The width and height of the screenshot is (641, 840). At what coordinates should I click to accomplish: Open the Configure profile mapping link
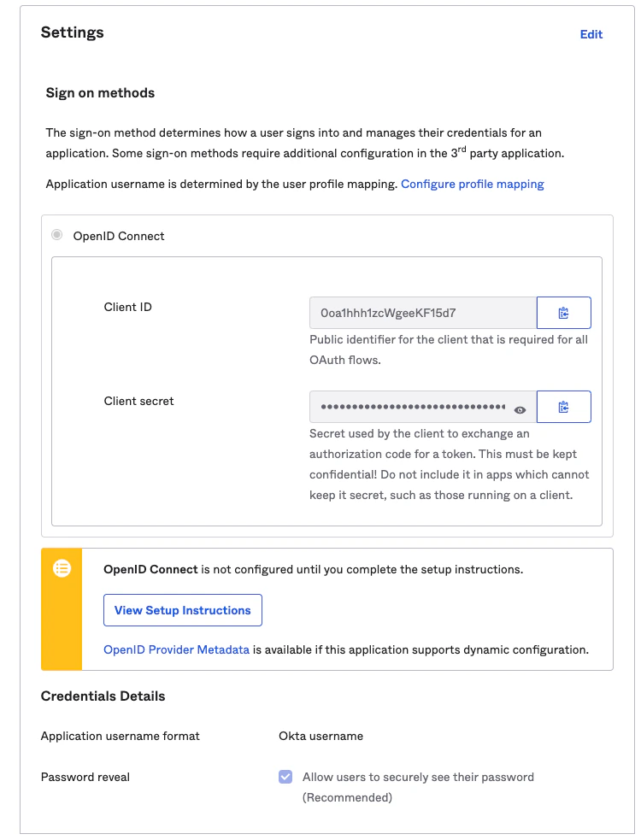473,184
